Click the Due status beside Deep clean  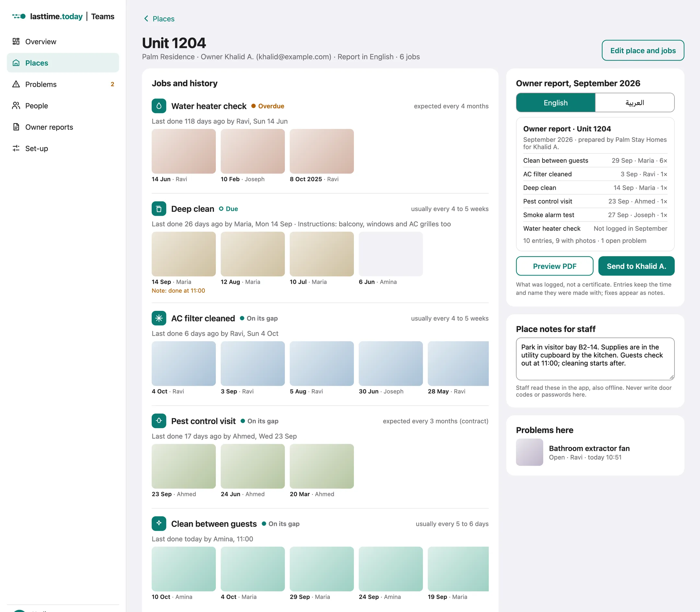pyautogui.click(x=228, y=209)
